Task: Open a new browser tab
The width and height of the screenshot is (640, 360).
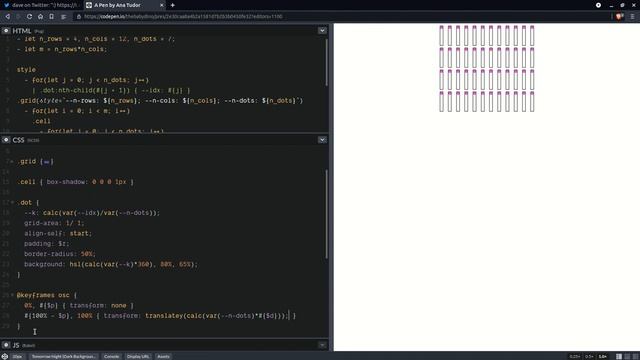Action: 173,5
